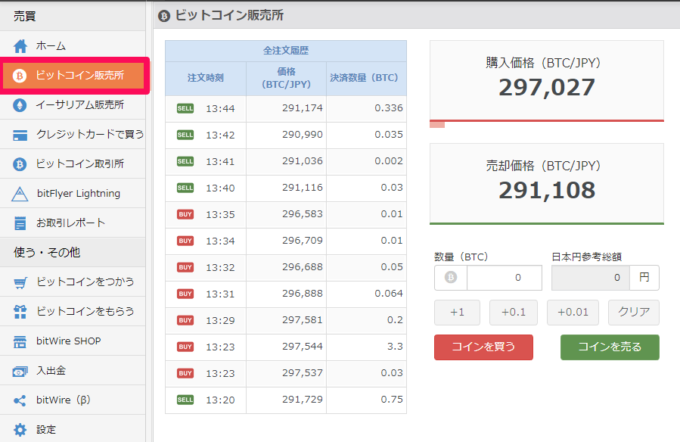Click the purchase price 297,027 value

pos(546,88)
